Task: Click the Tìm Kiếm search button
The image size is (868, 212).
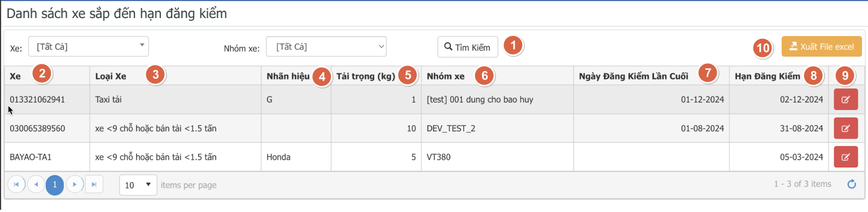Action: coord(468,47)
